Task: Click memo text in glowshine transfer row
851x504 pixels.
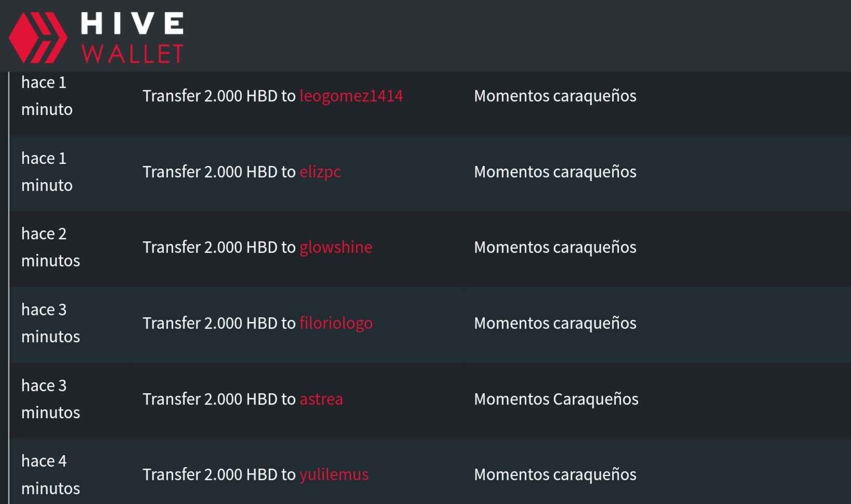Action: 555,248
